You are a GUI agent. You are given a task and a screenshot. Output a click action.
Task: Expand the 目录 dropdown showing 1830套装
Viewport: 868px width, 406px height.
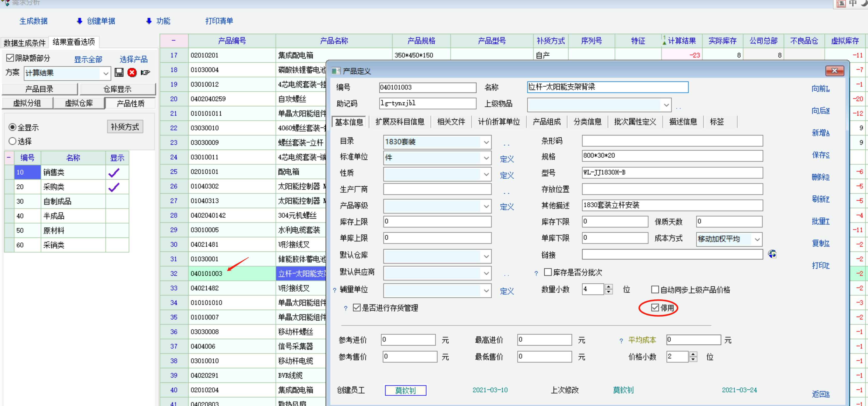[x=486, y=142]
